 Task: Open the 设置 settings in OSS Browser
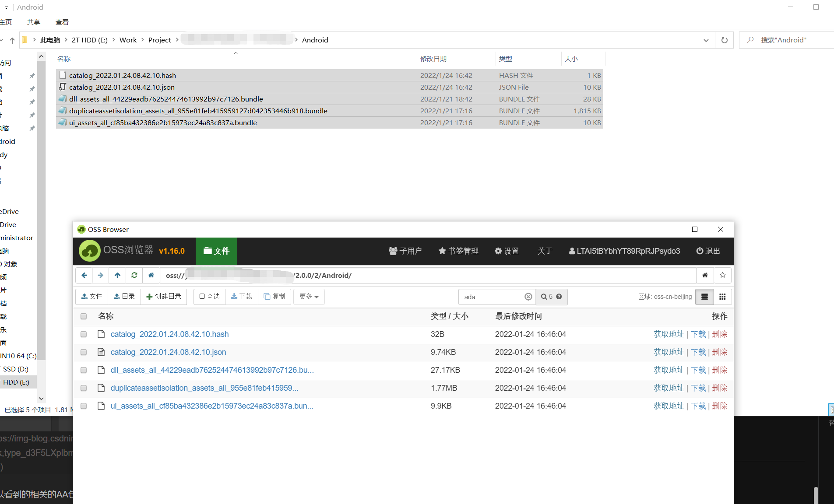tap(507, 251)
